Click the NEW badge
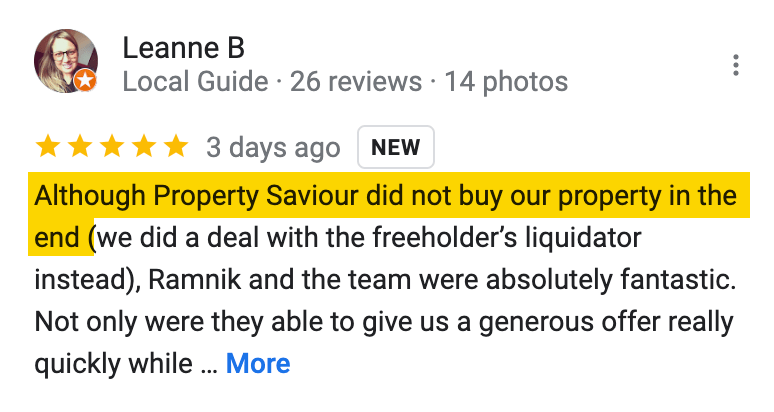Image resolution: width=774 pixels, height=412 pixels. coord(396,148)
